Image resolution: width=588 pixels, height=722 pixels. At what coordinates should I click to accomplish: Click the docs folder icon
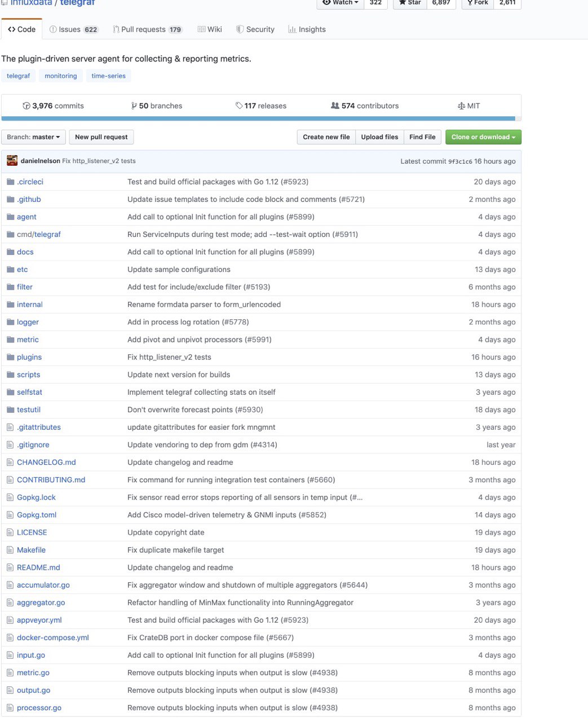[x=11, y=252]
